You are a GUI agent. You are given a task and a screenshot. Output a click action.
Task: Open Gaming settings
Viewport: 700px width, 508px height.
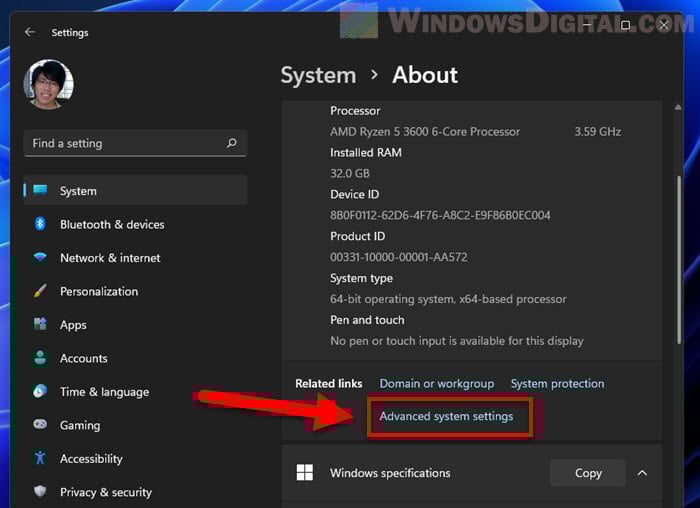click(x=80, y=425)
